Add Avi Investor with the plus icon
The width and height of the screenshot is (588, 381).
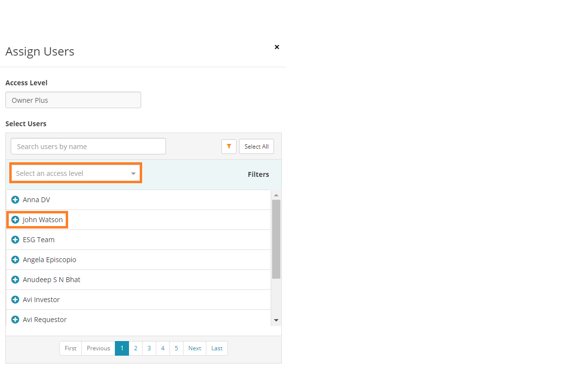click(x=15, y=300)
